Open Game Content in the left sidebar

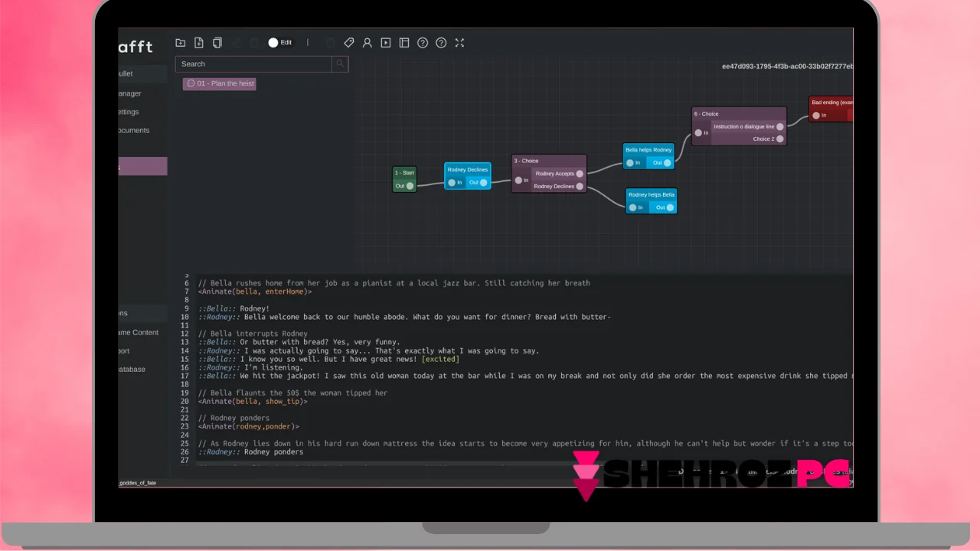click(138, 332)
